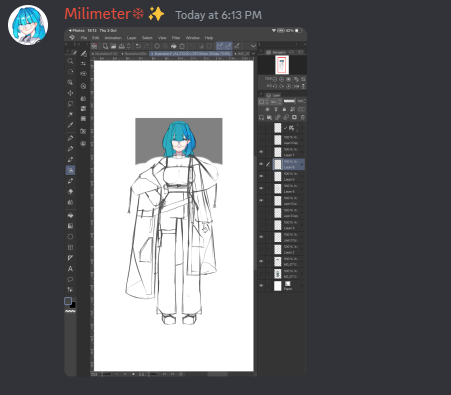Select the Gradient tool
Image resolution: width=451 pixels, height=395 pixels.
pos(70,226)
